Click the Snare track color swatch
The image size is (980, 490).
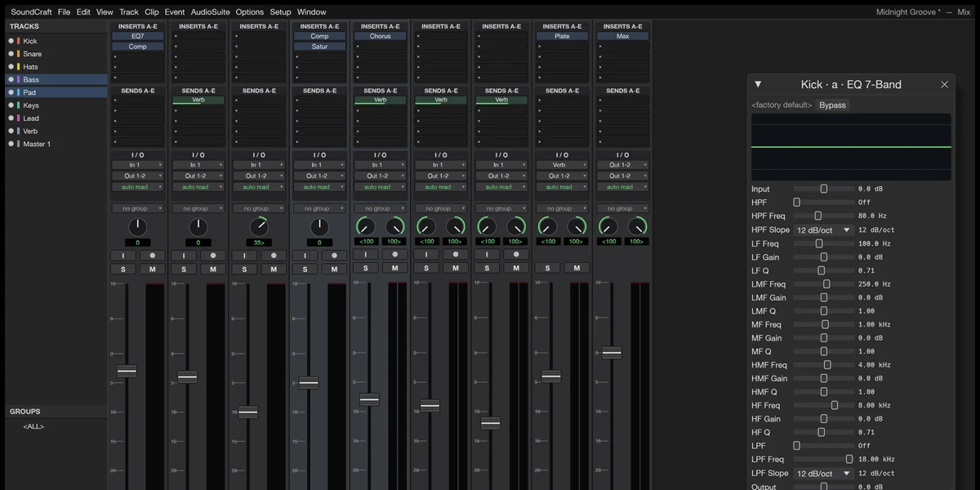point(18,54)
